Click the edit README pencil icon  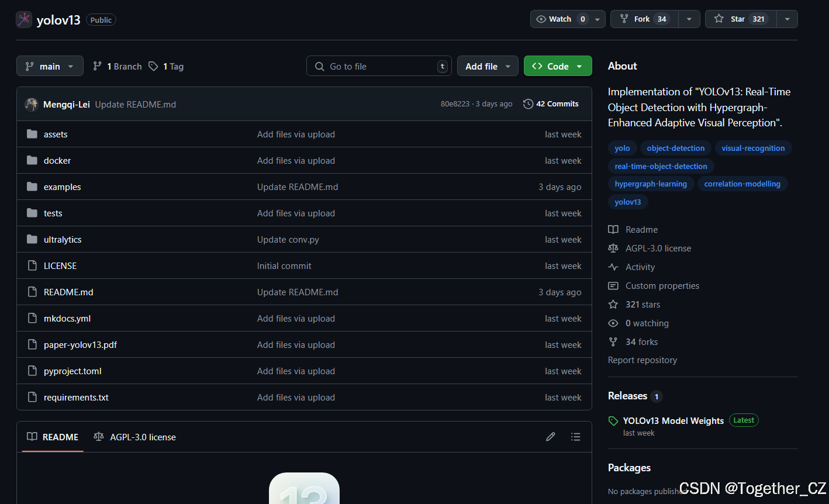[550, 437]
